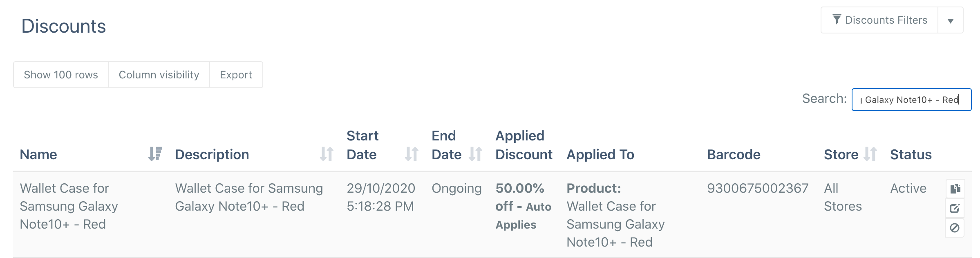Image resolution: width=980 pixels, height=258 pixels.
Task: Select the Wallet Case discount name cell
Action: [x=69, y=206]
